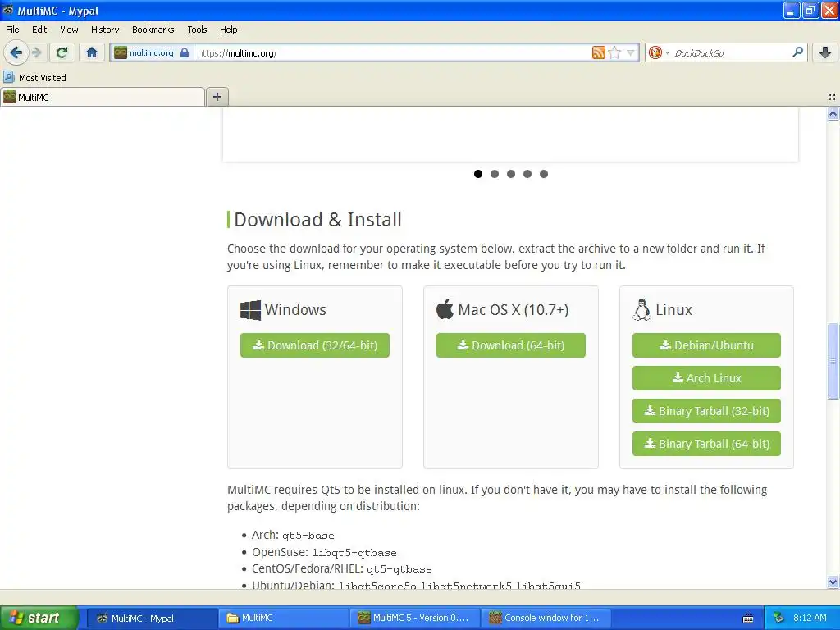Open the Windows start button

click(39, 618)
